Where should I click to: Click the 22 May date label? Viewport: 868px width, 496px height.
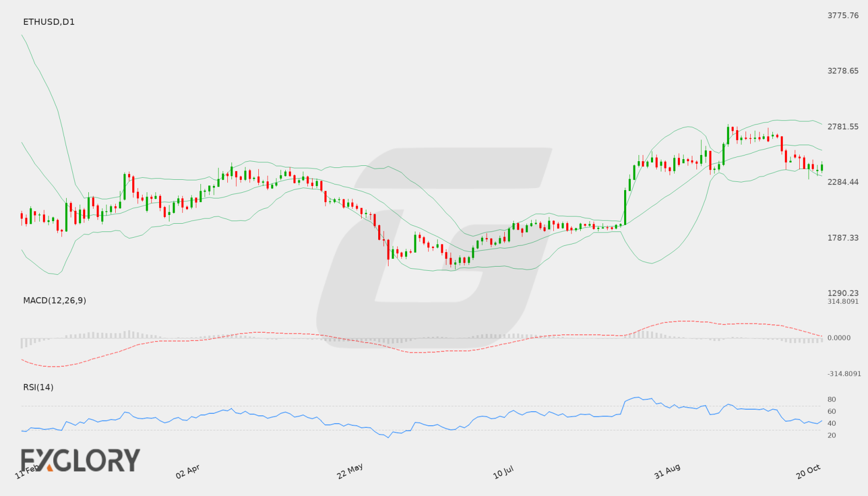coord(350,471)
